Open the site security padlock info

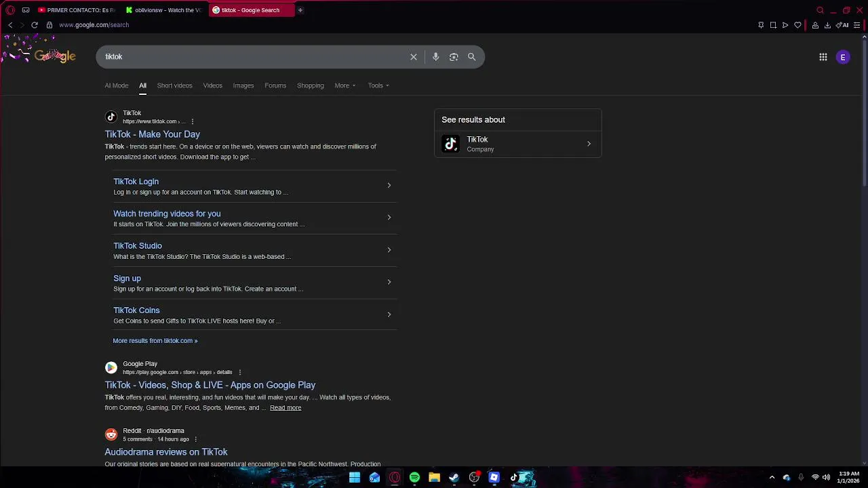pos(50,25)
